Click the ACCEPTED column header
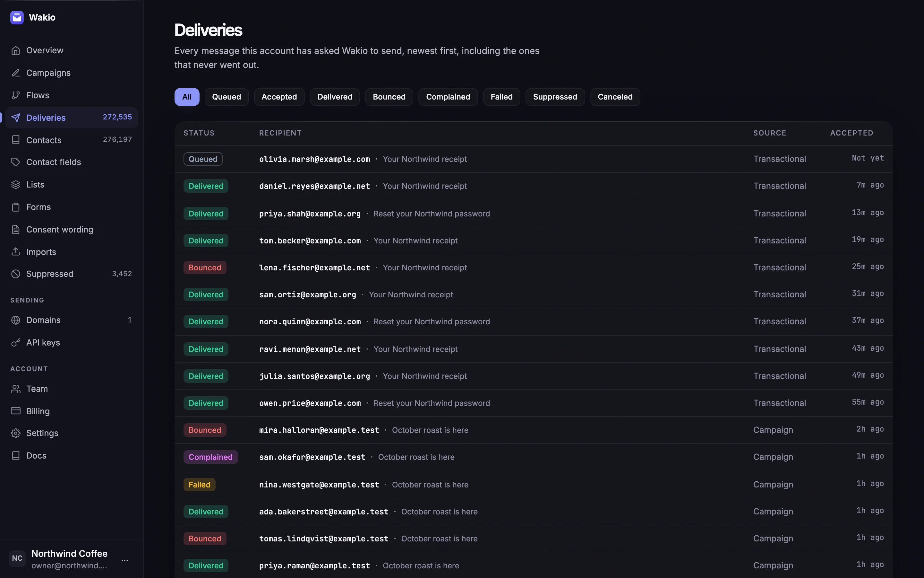The width and height of the screenshot is (924, 578). [851, 133]
